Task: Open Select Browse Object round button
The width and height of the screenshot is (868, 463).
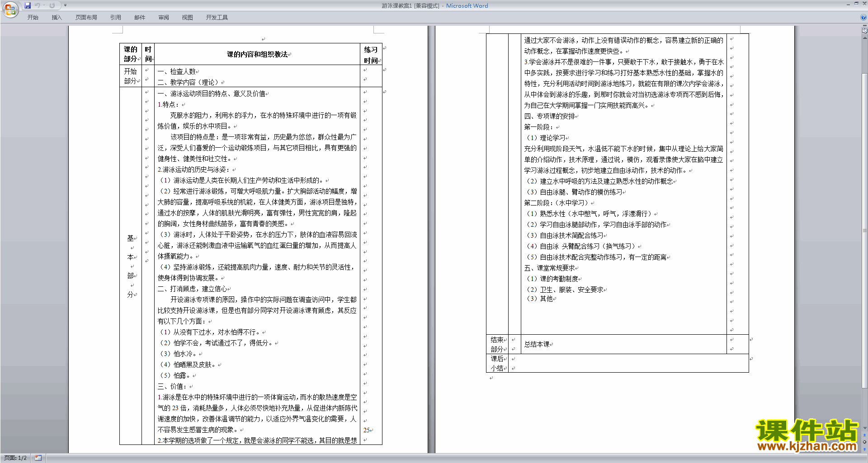Action: tap(865, 442)
